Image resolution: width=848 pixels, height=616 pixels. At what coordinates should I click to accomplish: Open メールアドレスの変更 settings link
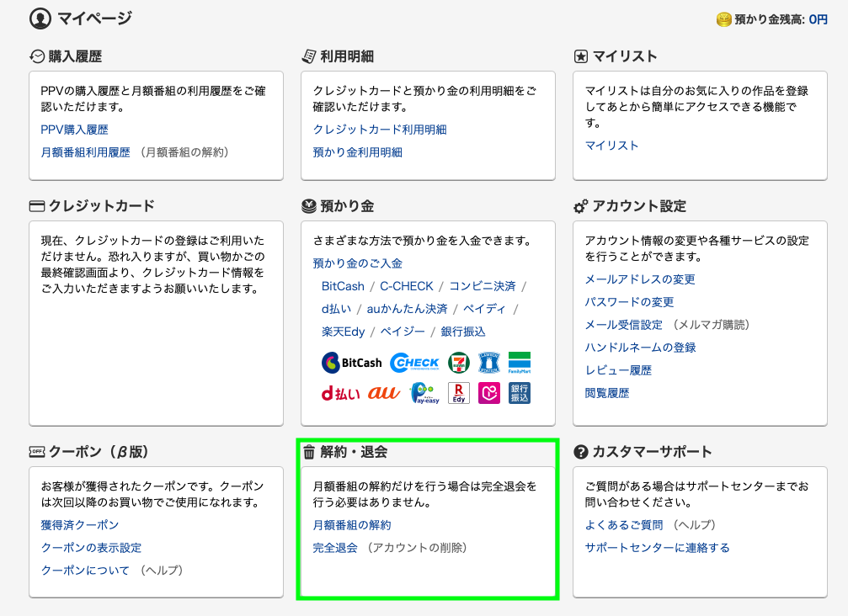click(640, 279)
